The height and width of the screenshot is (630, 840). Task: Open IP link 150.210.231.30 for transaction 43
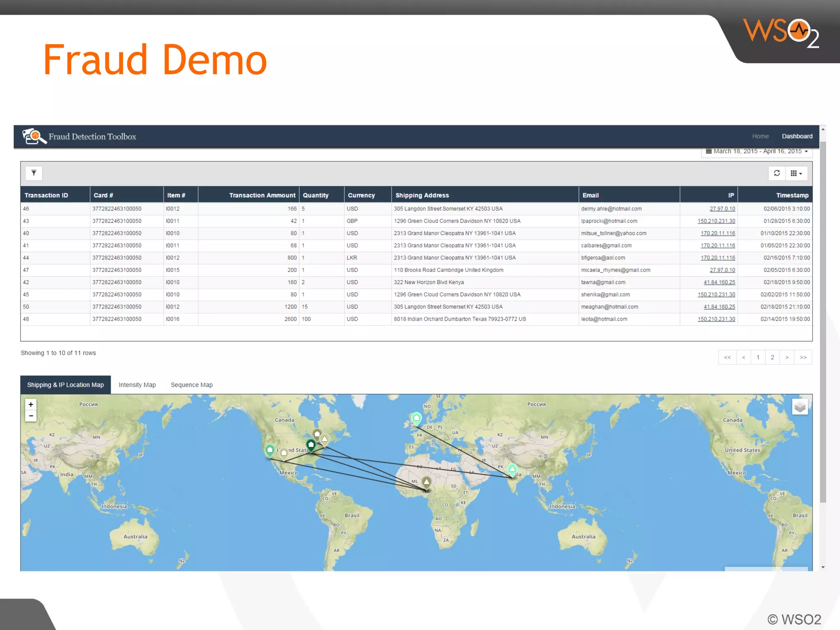[716, 221]
